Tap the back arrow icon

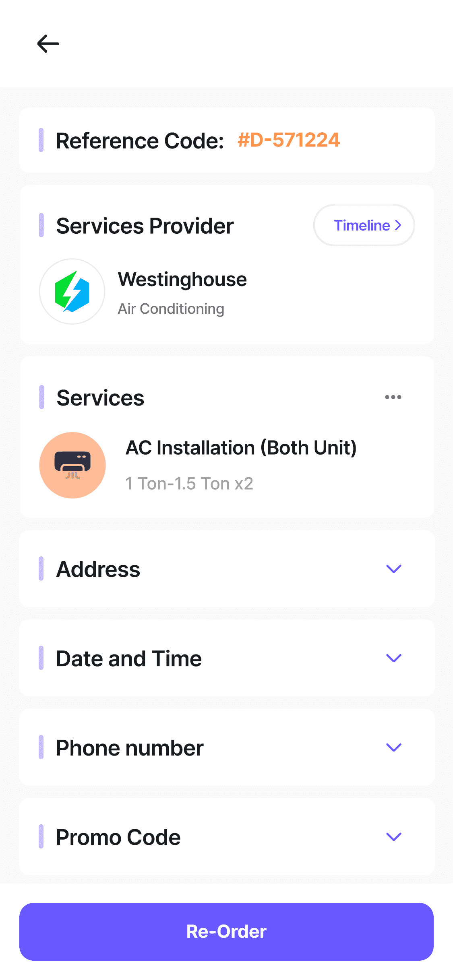tap(48, 43)
